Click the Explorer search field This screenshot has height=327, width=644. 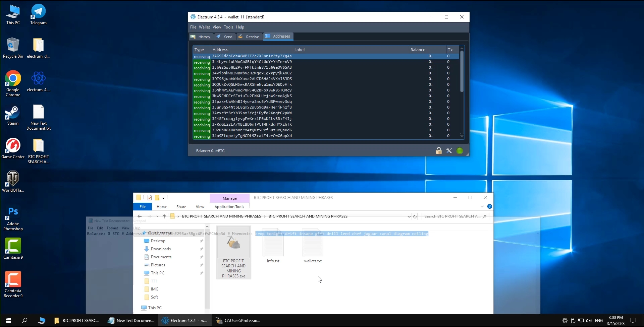click(x=455, y=216)
